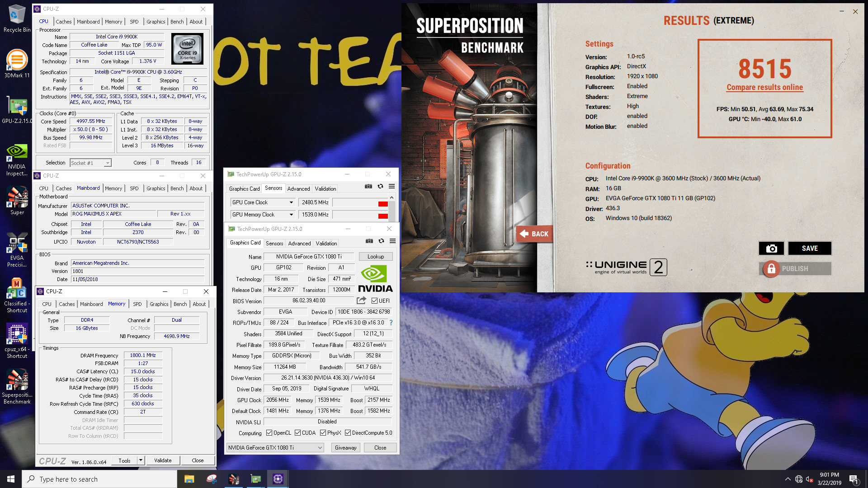
Task: Click the Tools button in CPU-Z
Action: point(124,460)
